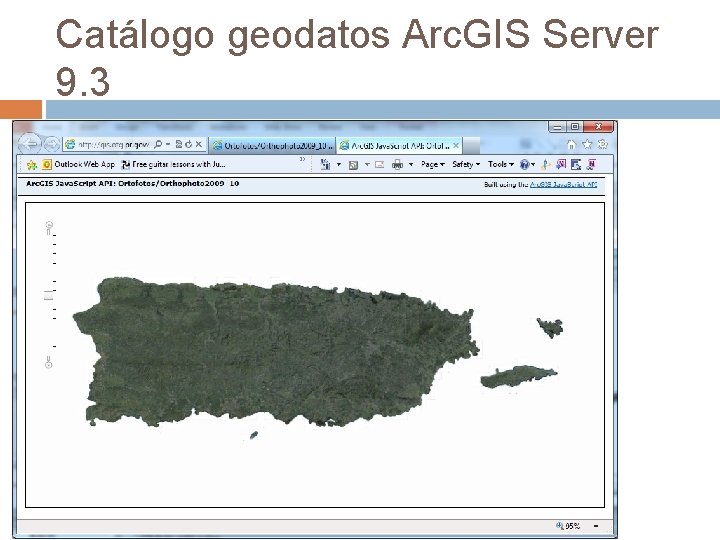Open the Safety menu
Image resolution: width=720 pixels, height=540 pixels.
pos(466,164)
